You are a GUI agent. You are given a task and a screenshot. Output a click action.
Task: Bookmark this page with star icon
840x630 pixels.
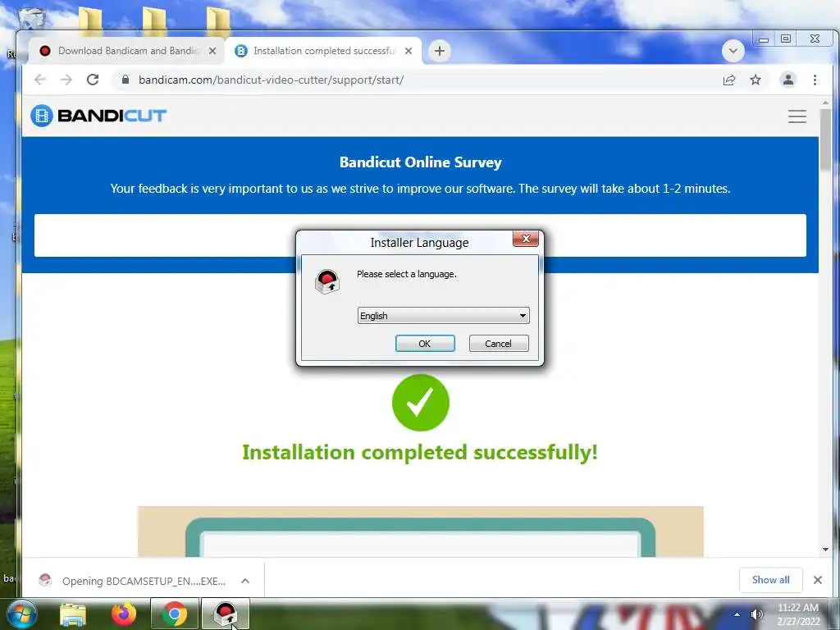point(756,80)
